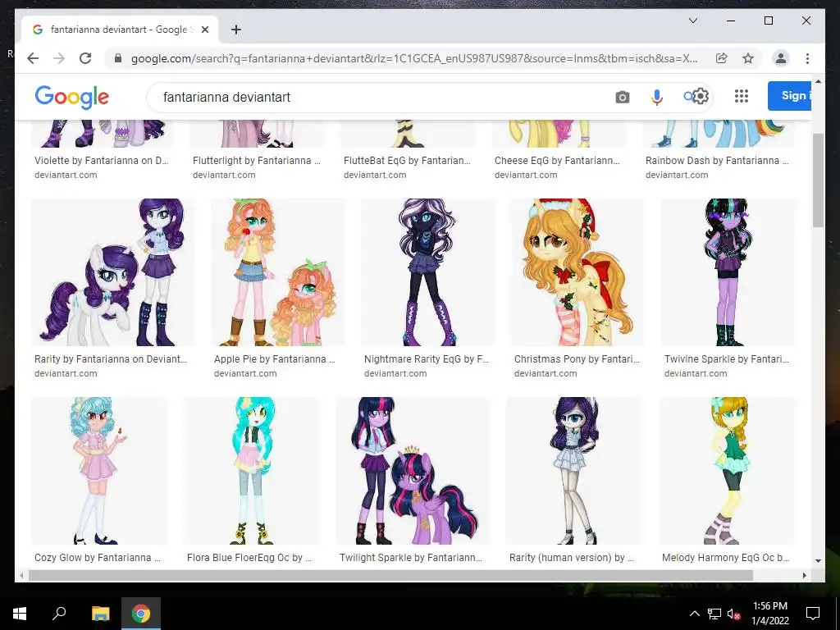Open the network status tray icon
Viewport: 840px width, 630px height.
pos(714,614)
